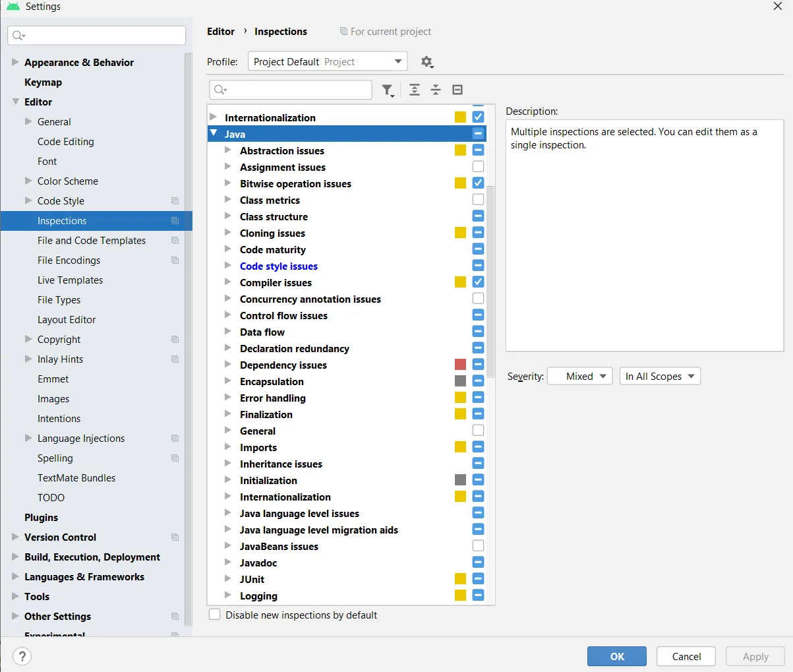This screenshot has width=793, height=672.
Task: Uncheck the Bitwise operation issues checkbox
Action: [x=479, y=183]
